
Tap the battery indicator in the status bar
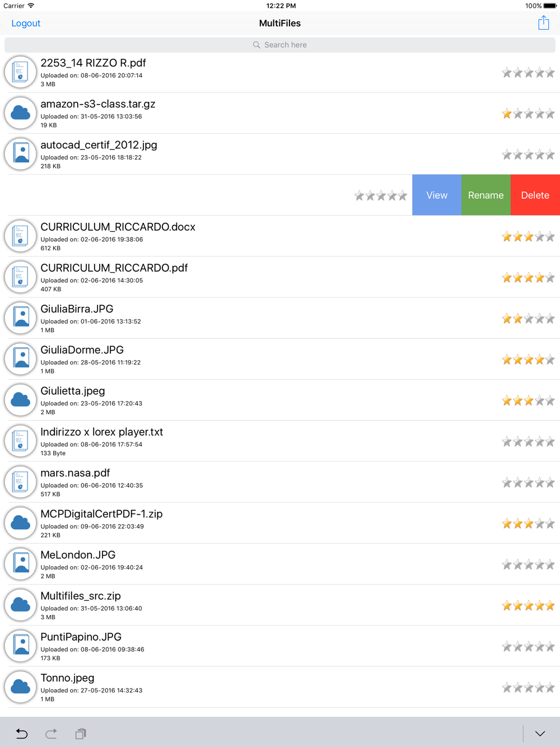pos(550,6)
